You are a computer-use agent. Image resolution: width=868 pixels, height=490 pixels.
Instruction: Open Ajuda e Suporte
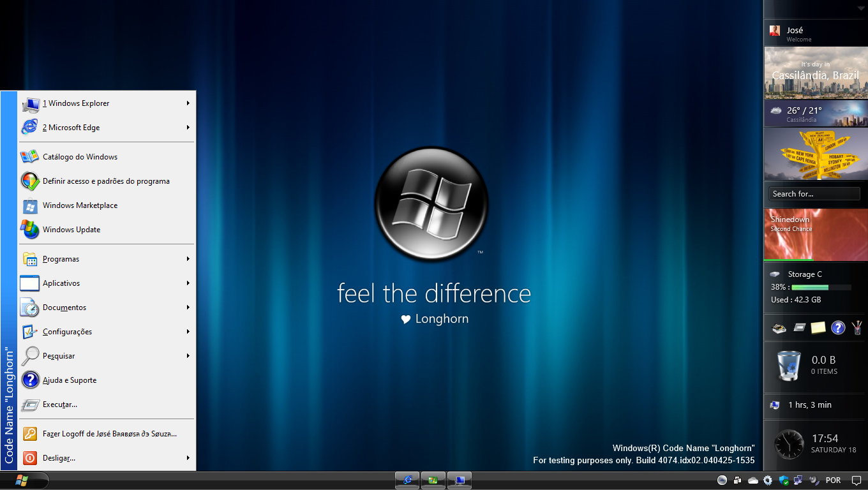(x=106, y=380)
